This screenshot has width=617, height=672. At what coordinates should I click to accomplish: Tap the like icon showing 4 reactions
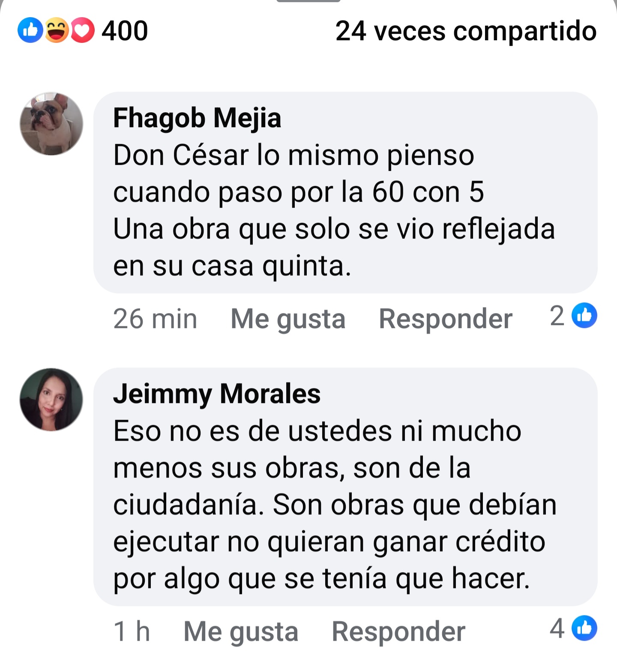point(584,628)
